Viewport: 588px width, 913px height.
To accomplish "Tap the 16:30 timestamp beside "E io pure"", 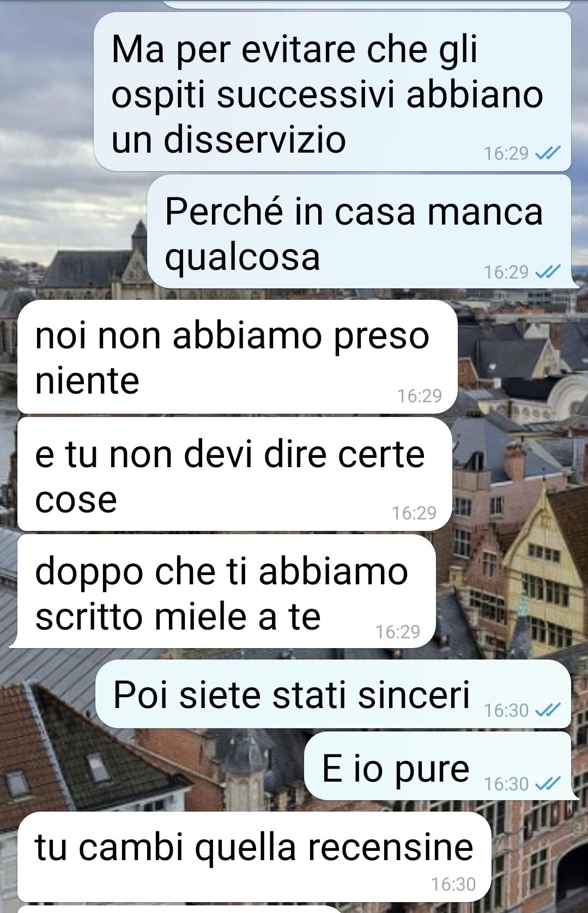I will [506, 784].
